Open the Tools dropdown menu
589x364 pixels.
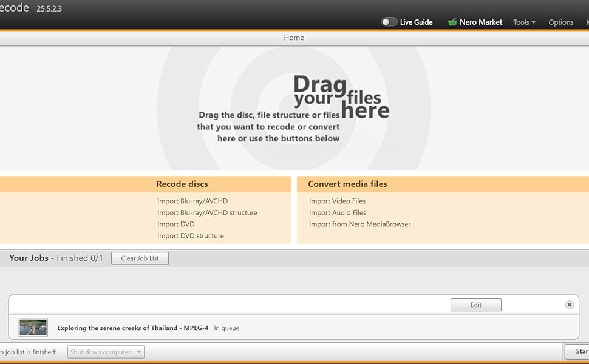tap(524, 22)
